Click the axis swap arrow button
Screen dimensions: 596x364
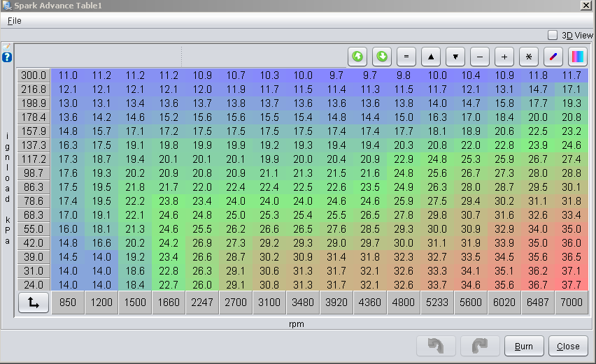pos(33,303)
